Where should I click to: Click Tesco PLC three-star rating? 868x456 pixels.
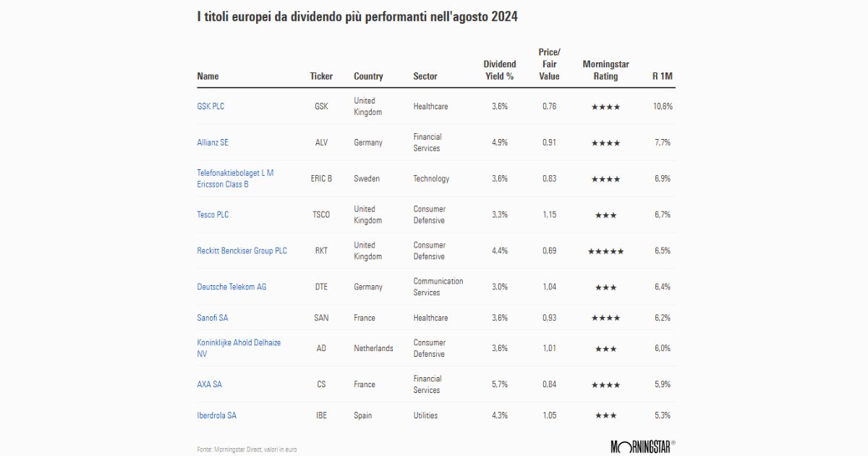[x=605, y=216]
